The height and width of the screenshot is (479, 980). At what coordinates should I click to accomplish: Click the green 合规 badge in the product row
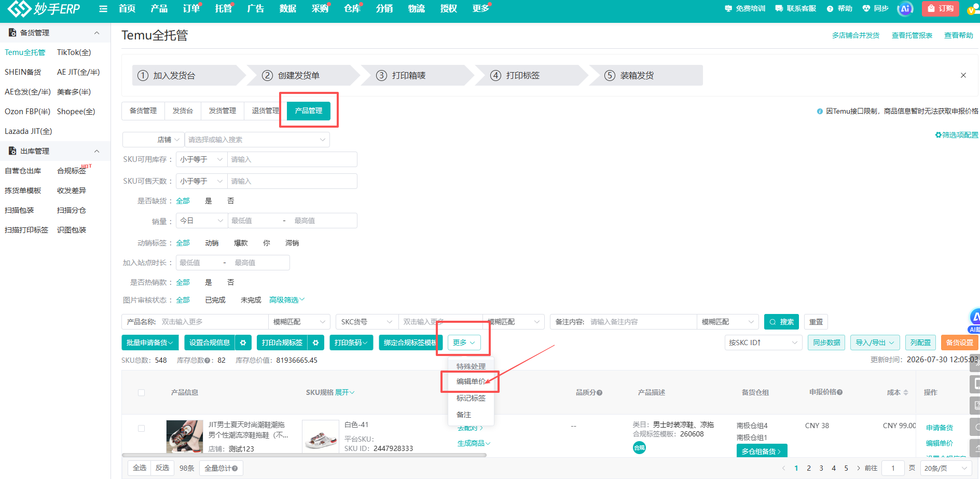pos(639,447)
